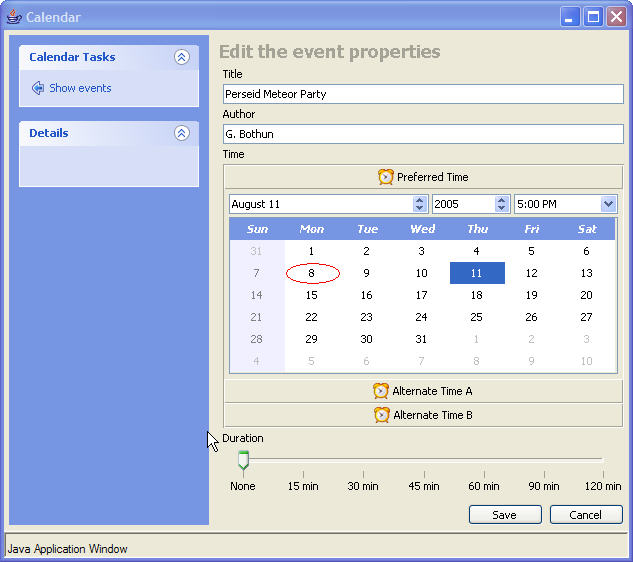Image resolution: width=633 pixels, height=562 pixels.
Task: Select day 27 in the calendar
Action: click(x=587, y=317)
